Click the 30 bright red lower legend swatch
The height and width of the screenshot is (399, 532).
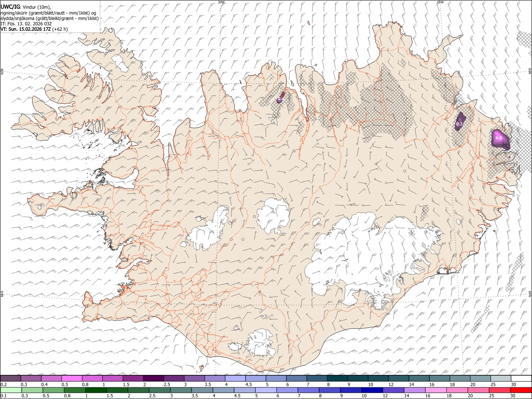[x=521, y=390]
